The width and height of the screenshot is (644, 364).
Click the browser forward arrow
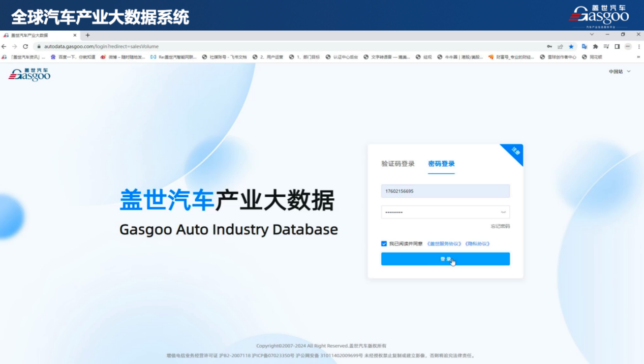15,46
